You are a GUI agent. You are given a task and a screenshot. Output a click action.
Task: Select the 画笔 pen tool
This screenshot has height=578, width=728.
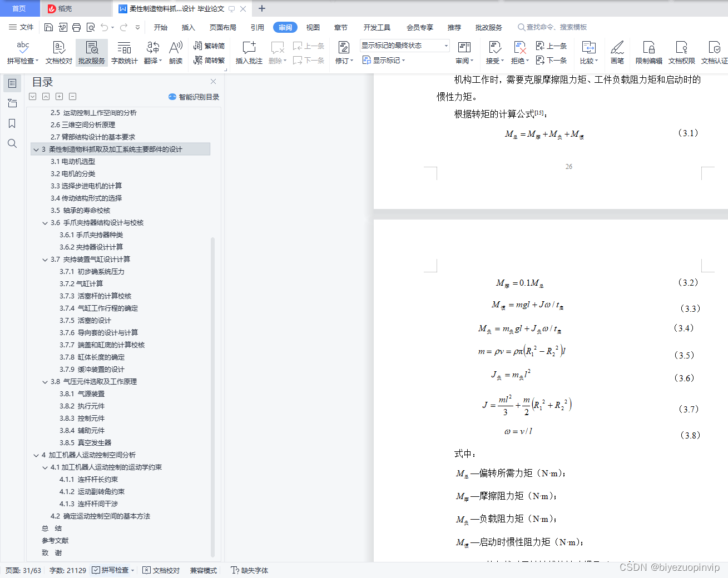617,53
